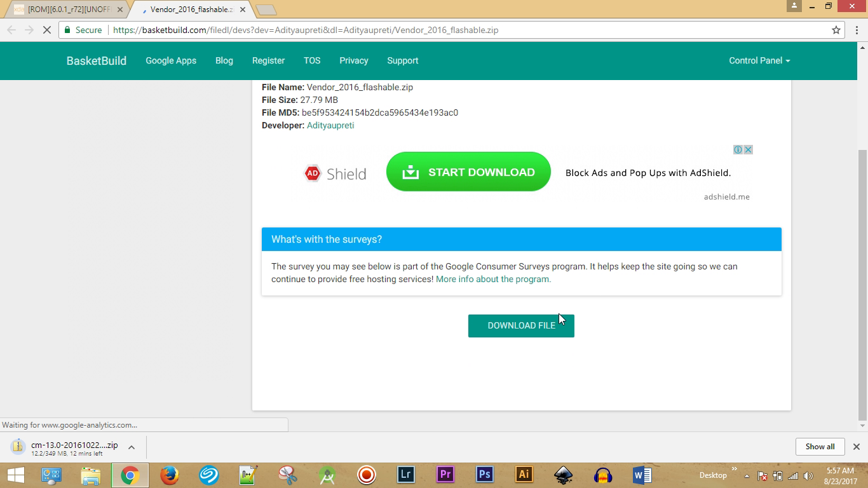Switch to the [ROM][6.0.1_r72] tab
The width and height of the screenshot is (868, 488).
[x=69, y=10]
